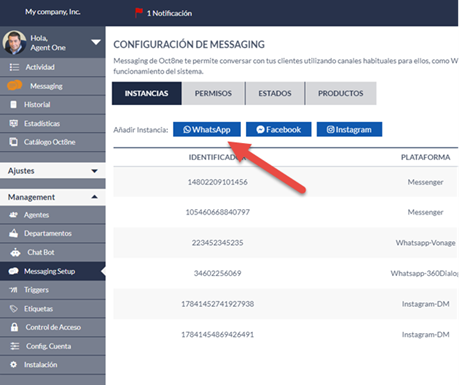The image size is (459, 385).
Task: Click the Management section header
Action: tap(53, 197)
